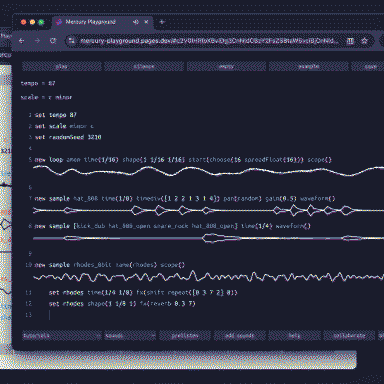
Task: Click the 'set rhodes shape(1 1/8 1)' line
Action: point(122,304)
